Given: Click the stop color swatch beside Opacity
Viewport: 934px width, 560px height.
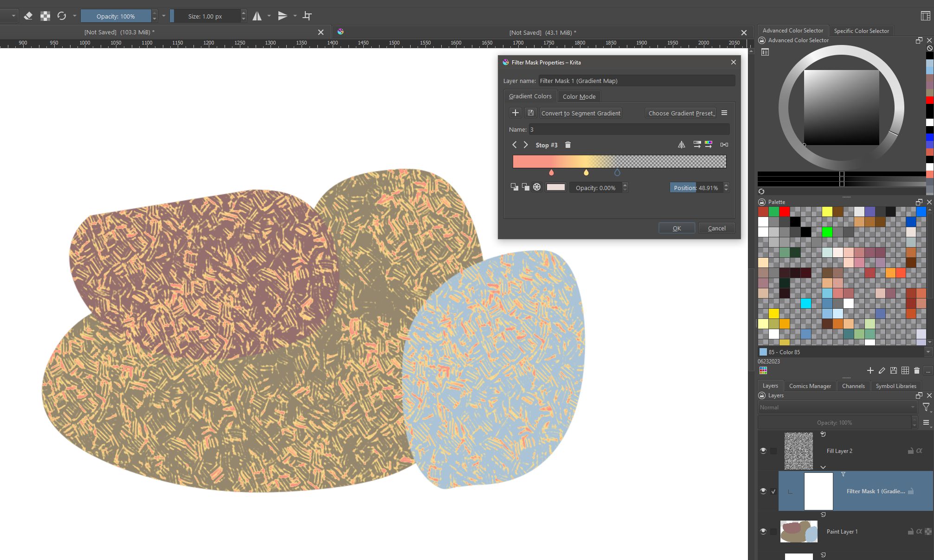Looking at the screenshot, I should click(x=555, y=187).
